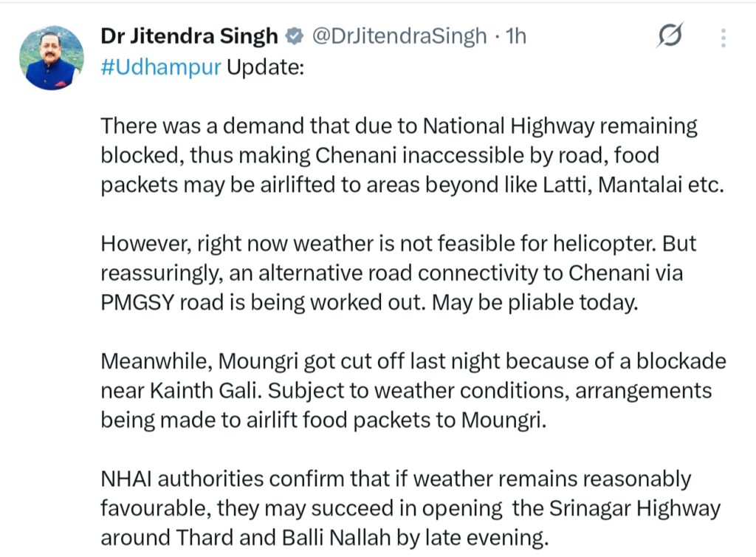The image size is (756, 557).
Task: Open the @DrJitendraSingh handle link
Action: click(399, 36)
